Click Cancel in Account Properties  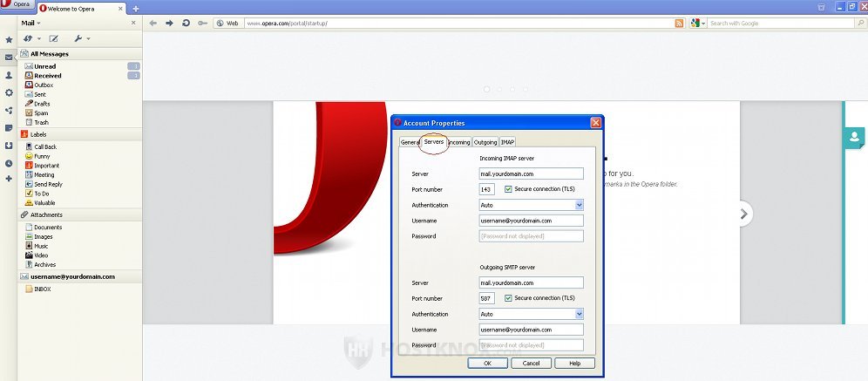[x=531, y=364]
